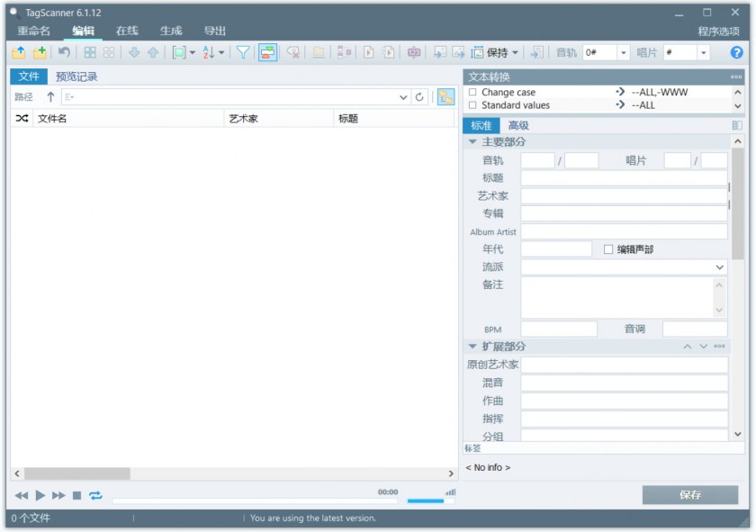The image size is (756, 532).
Task: Toggle the highlighted text transform toolbar icon
Action: point(267,52)
